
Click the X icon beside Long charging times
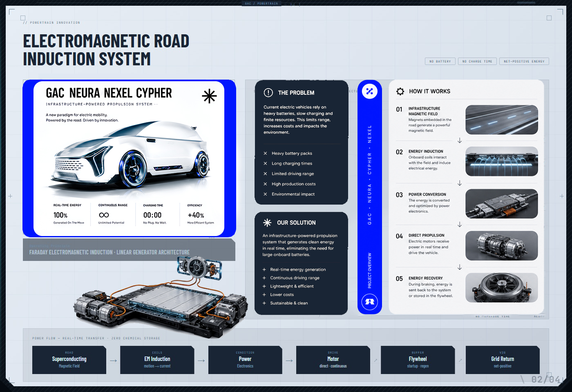click(x=265, y=164)
